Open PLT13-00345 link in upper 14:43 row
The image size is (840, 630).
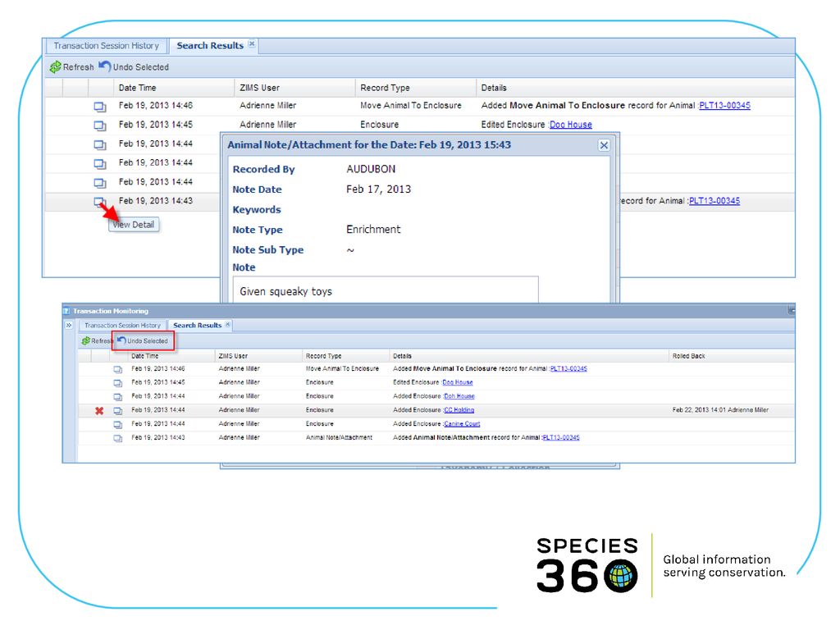tap(714, 201)
